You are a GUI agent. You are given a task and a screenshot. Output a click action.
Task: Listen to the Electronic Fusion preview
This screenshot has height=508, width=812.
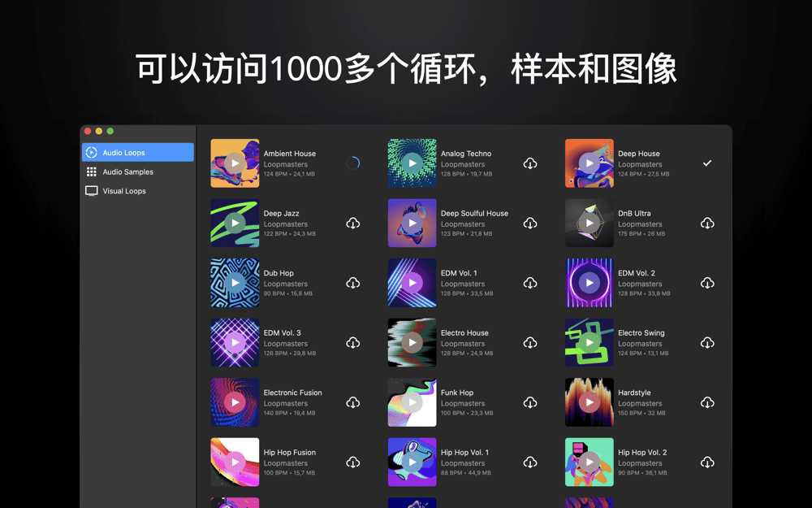pyautogui.click(x=235, y=402)
